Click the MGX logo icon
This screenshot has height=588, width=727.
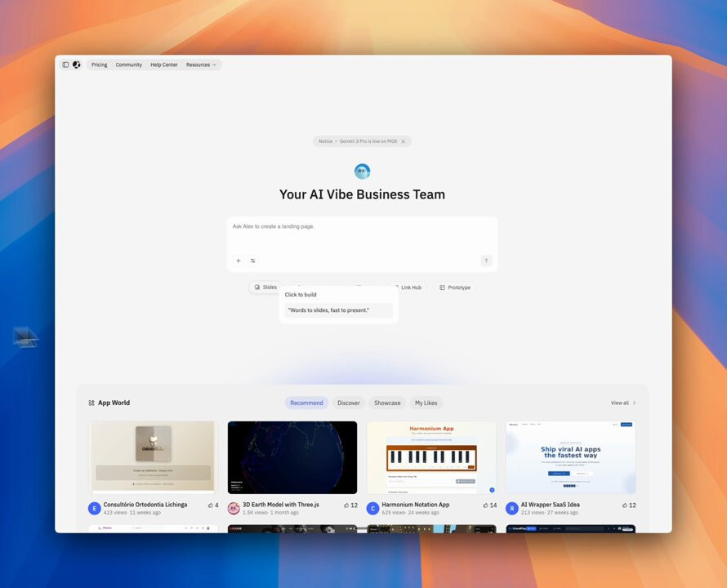(x=77, y=65)
